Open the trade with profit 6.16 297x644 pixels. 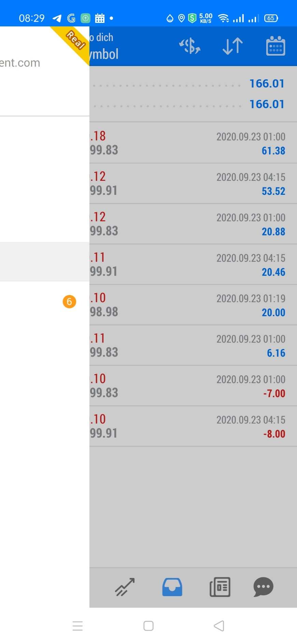tap(193, 345)
